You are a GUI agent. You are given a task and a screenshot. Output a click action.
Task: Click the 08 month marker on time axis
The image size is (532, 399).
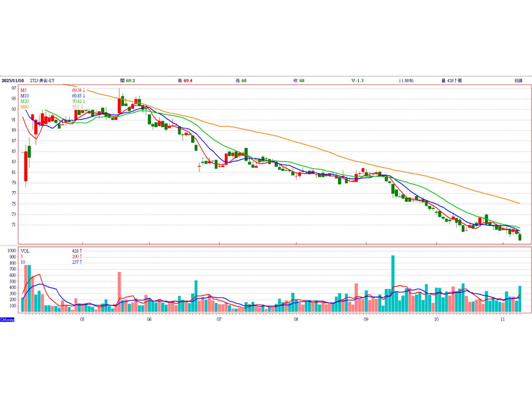(x=296, y=319)
